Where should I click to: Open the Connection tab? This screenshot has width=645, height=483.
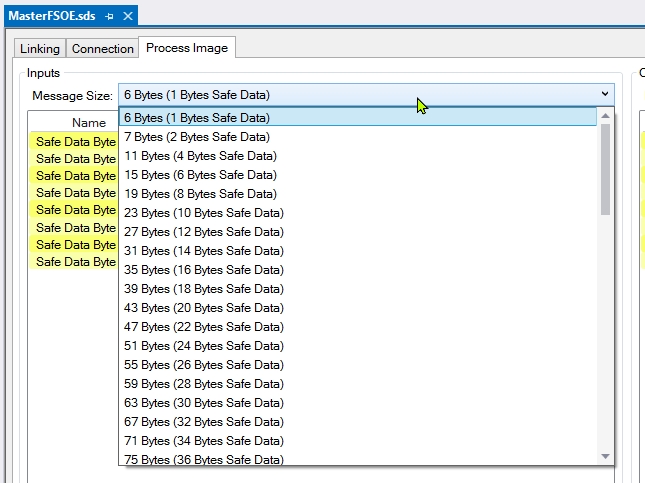102,48
